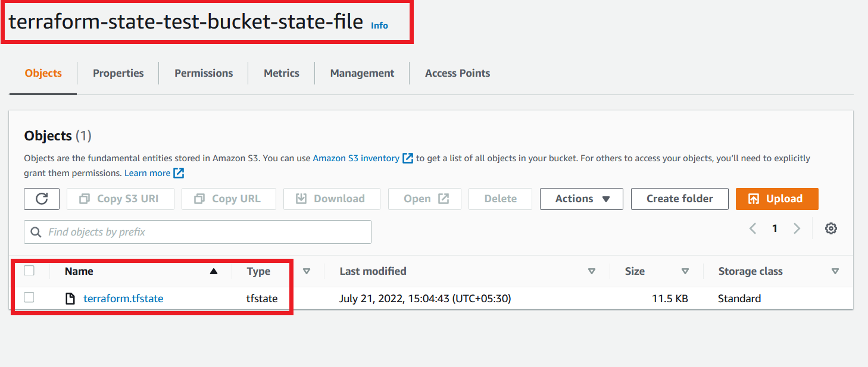Screen dimensions: 868x367
Task: Click the Name column header
Action: click(79, 271)
